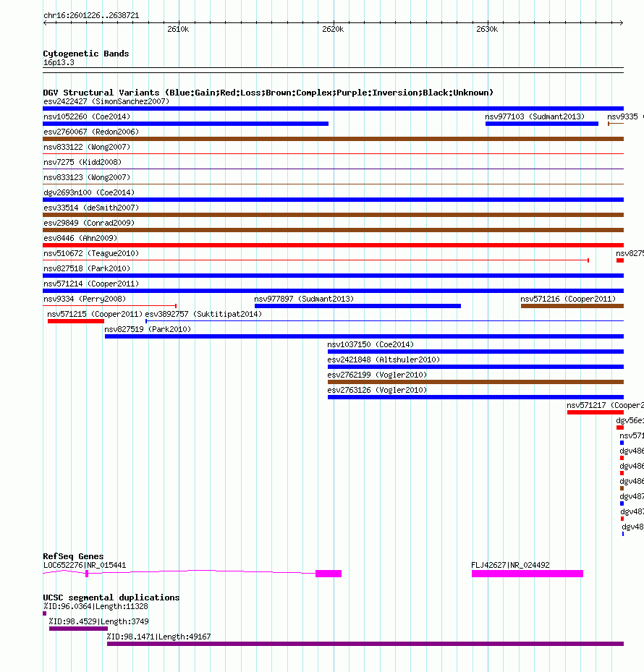Click the 16p13.3 cytogenetic band
This screenshot has width=644, height=672.
[x=333, y=70]
